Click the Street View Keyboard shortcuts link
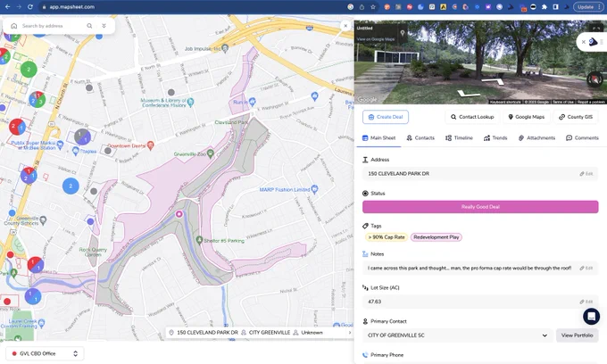 click(505, 102)
